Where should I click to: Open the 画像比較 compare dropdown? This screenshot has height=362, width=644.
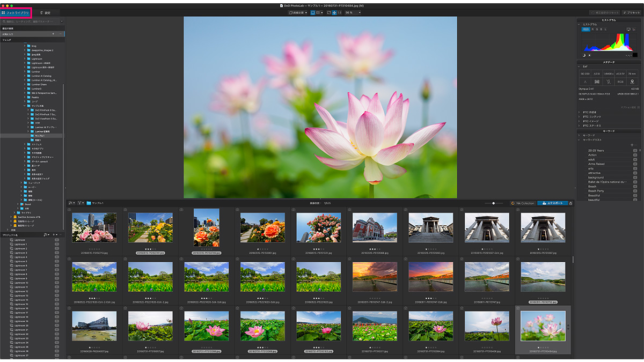(x=298, y=12)
